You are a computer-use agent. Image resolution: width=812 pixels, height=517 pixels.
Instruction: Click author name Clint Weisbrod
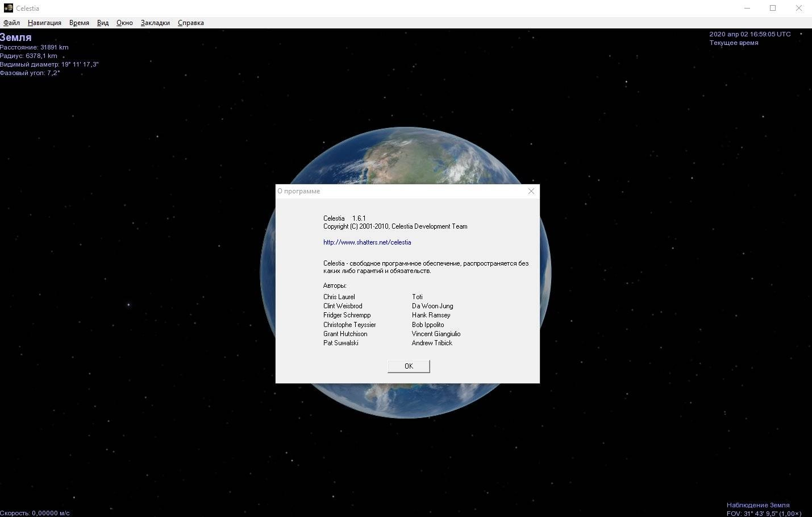pyautogui.click(x=343, y=306)
